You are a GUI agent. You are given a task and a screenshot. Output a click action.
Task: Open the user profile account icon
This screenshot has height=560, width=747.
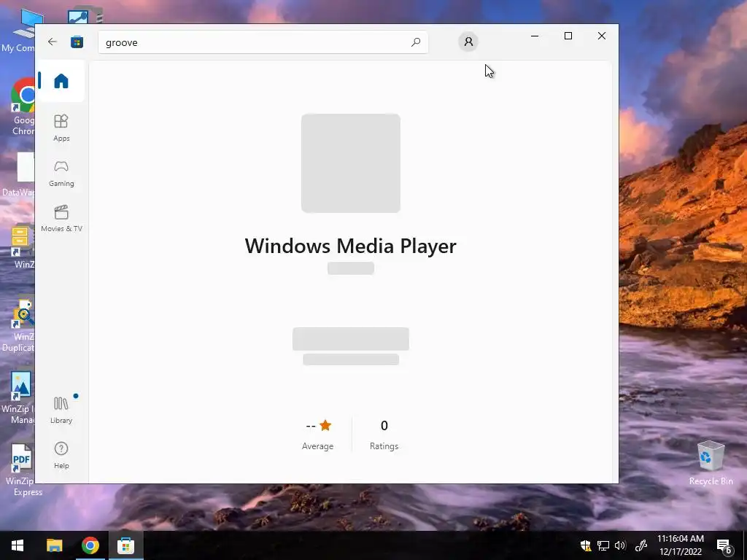pyautogui.click(x=468, y=42)
